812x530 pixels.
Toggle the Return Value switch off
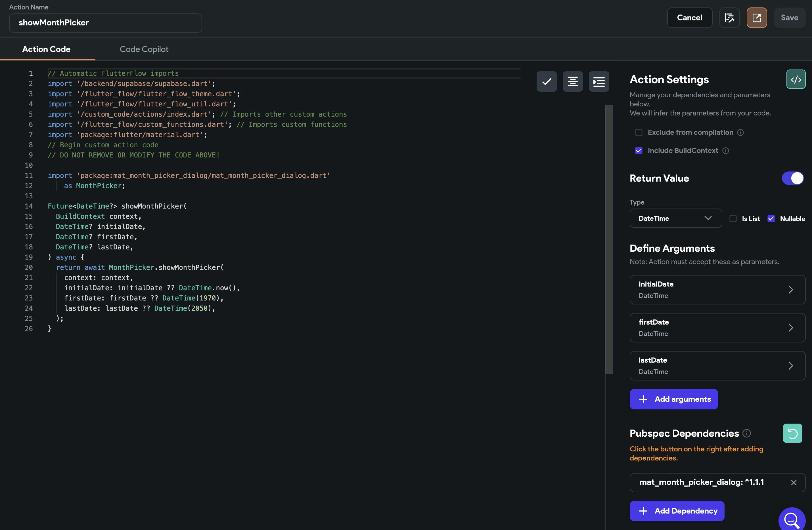tap(793, 178)
